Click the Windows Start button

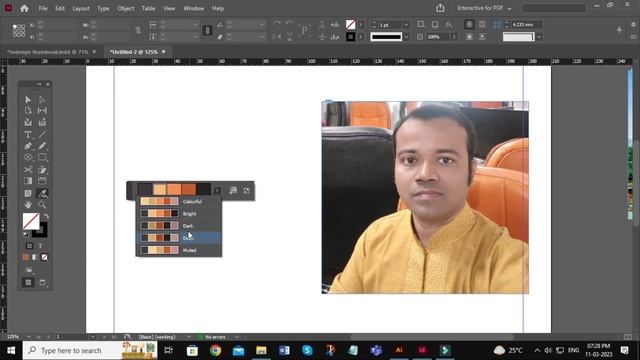(x=11, y=350)
